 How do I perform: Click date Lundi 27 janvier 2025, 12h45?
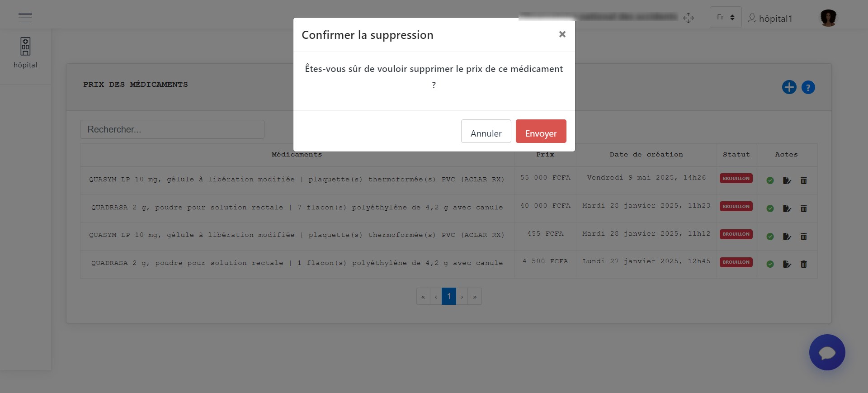click(x=646, y=261)
